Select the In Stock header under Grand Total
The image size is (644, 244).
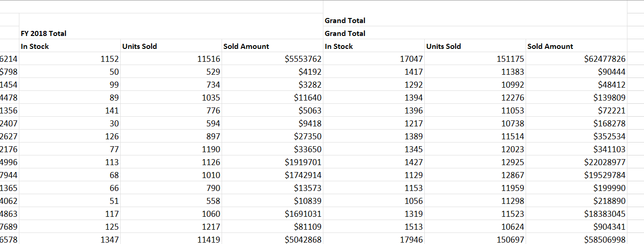pos(339,46)
